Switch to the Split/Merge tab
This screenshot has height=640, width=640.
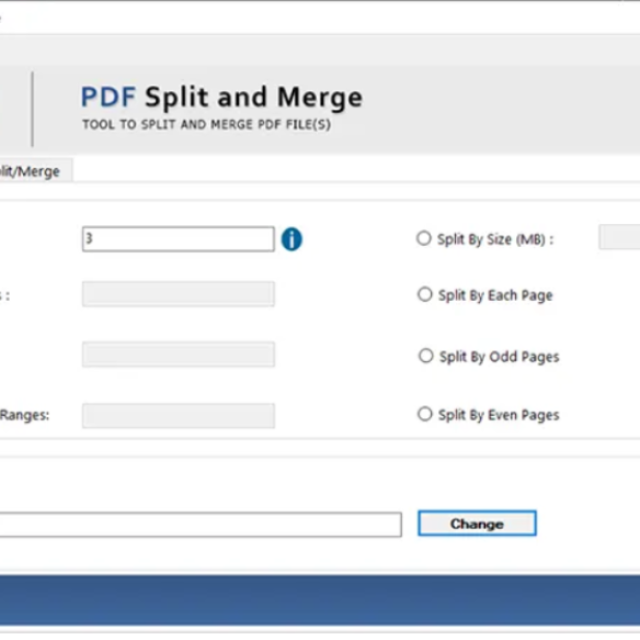coord(32,171)
